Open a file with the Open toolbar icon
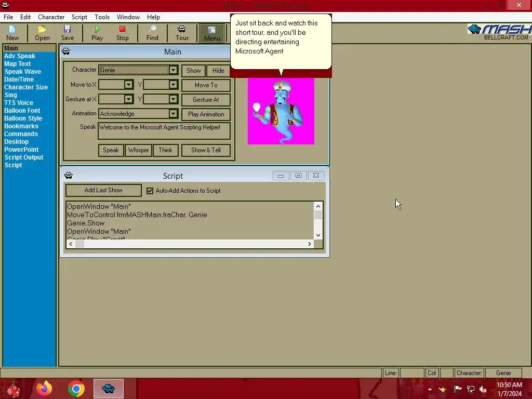532x399 pixels. pyautogui.click(x=42, y=33)
